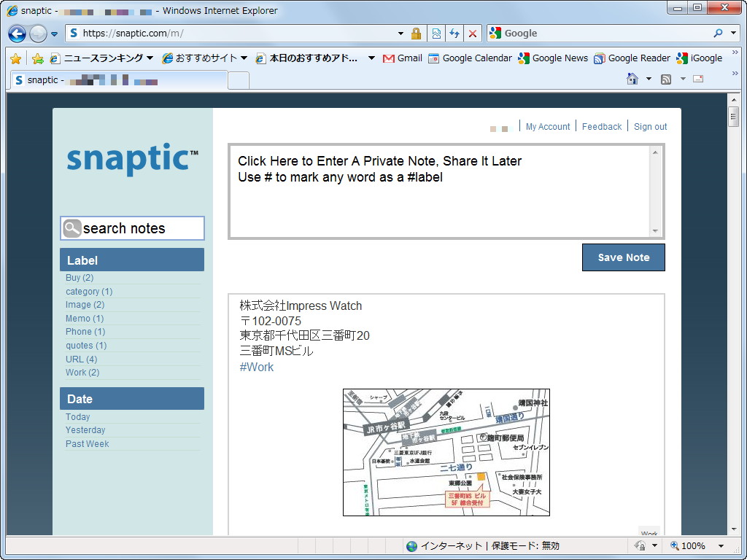
Task: Filter notes by Memo (1) label
Action: 85,319
